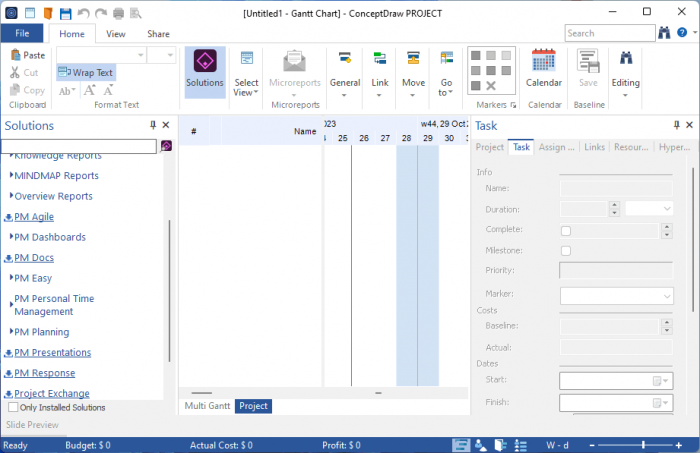Open the Marker dropdown in Task panel

point(667,296)
